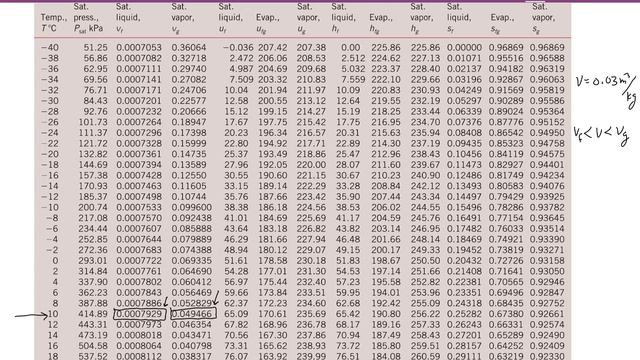Click the ug value 218.86
The image size is (640, 360).
pos(311,154)
